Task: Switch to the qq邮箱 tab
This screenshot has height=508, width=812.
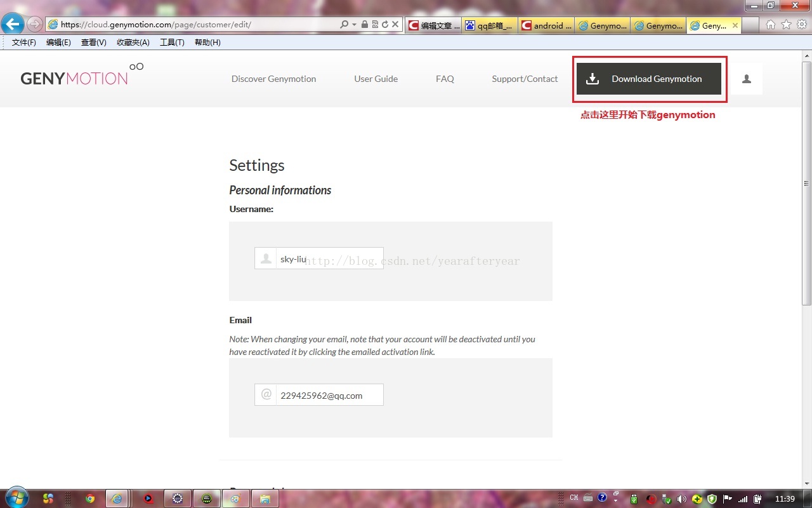Action: click(x=489, y=25)
